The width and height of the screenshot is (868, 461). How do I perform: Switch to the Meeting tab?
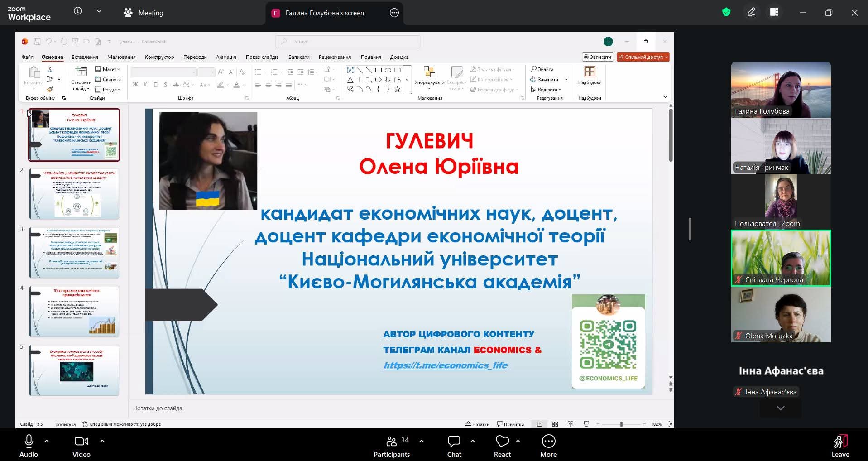click(144, 13)
